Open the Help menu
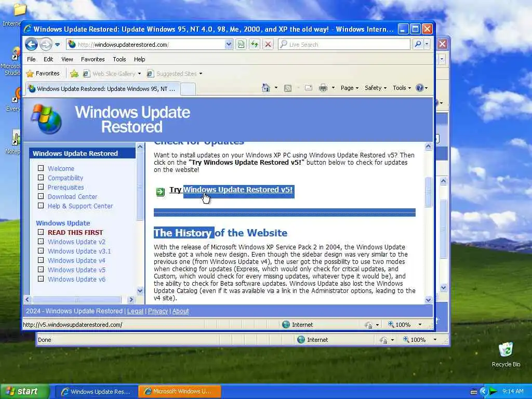This screenshot has width=532, height=399. 139,59
